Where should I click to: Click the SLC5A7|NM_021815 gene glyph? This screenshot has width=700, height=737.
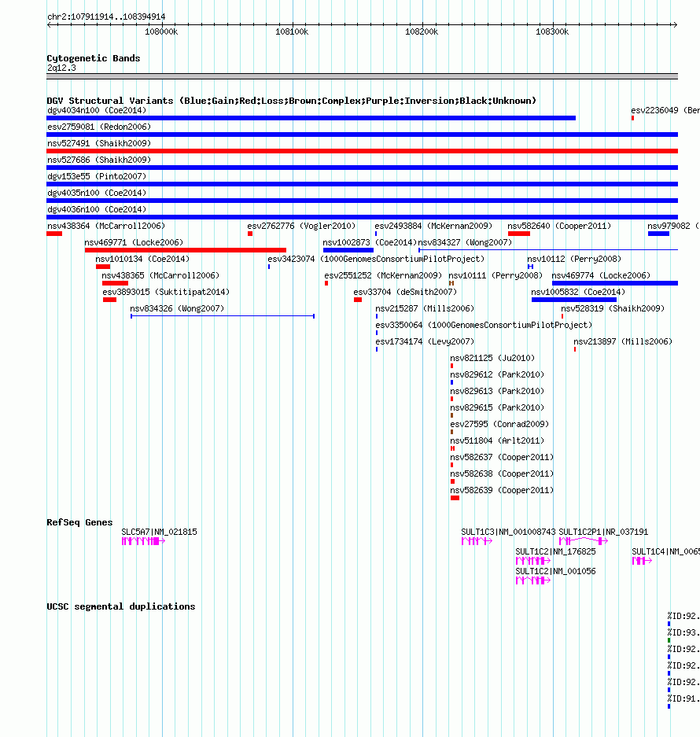tap(143, 541)
